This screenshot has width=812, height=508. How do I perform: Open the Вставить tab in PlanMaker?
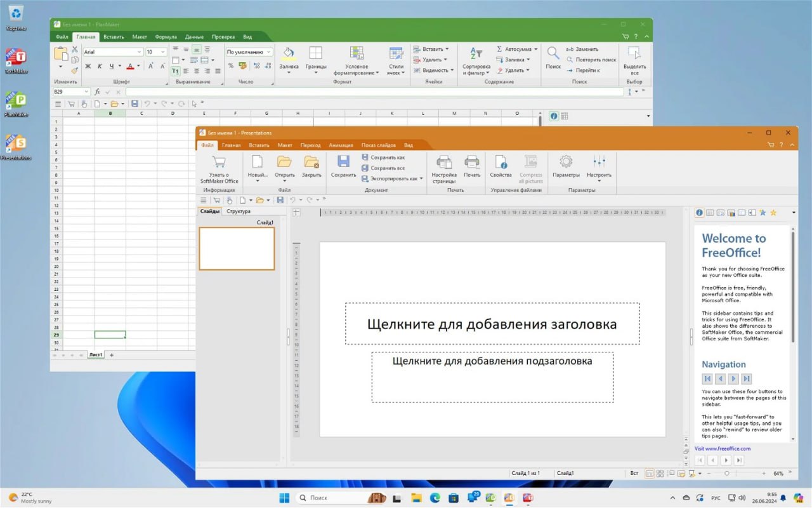[x=114, y=37]
